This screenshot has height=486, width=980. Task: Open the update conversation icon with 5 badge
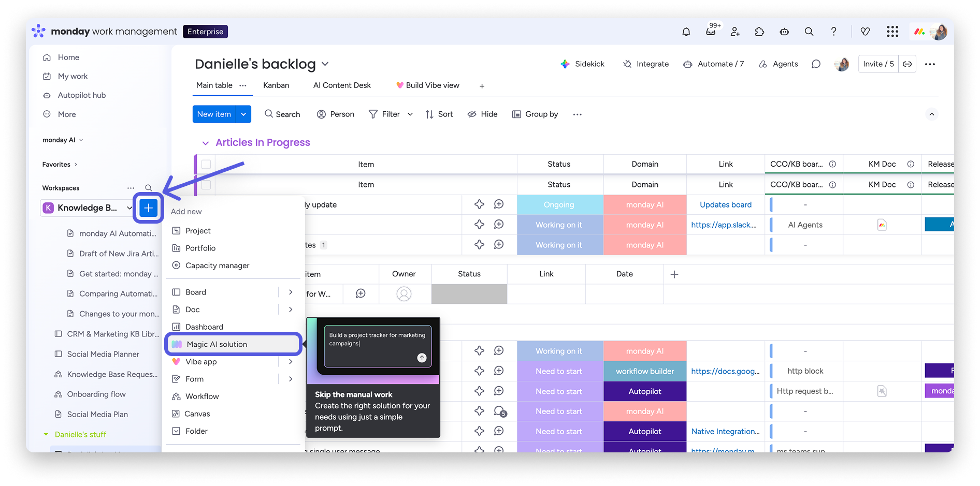coord(500,411)
